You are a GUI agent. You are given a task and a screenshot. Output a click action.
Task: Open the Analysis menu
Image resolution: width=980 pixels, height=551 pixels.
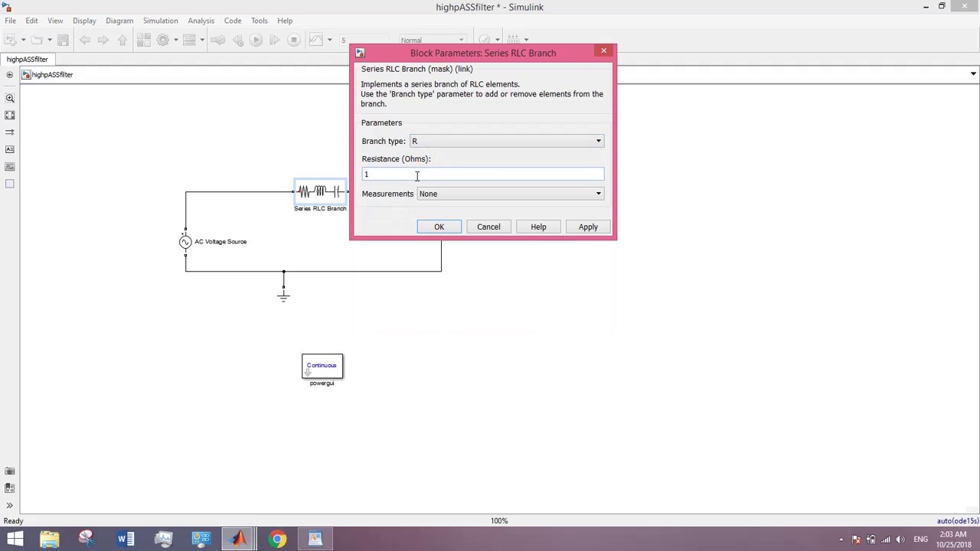[201, 21]
